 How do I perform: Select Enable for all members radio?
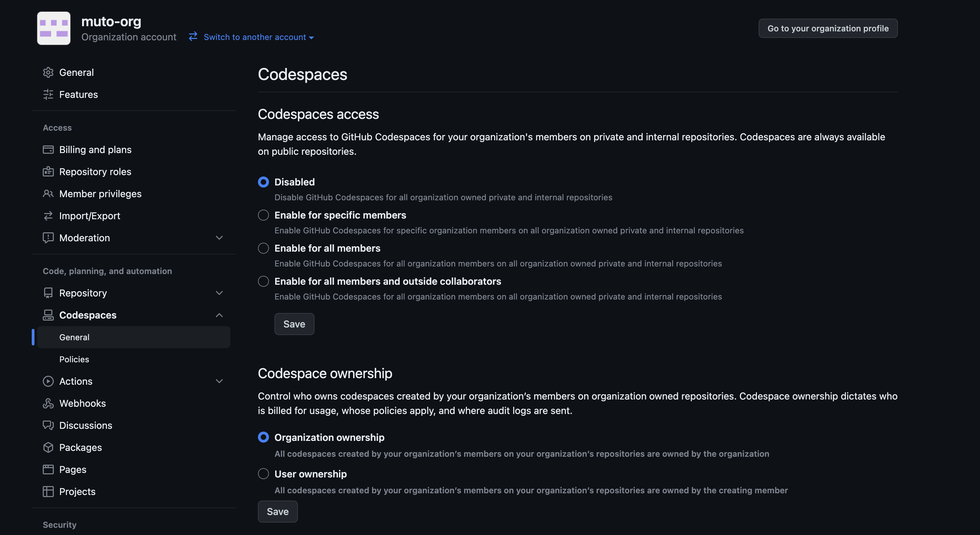(263, 248)
